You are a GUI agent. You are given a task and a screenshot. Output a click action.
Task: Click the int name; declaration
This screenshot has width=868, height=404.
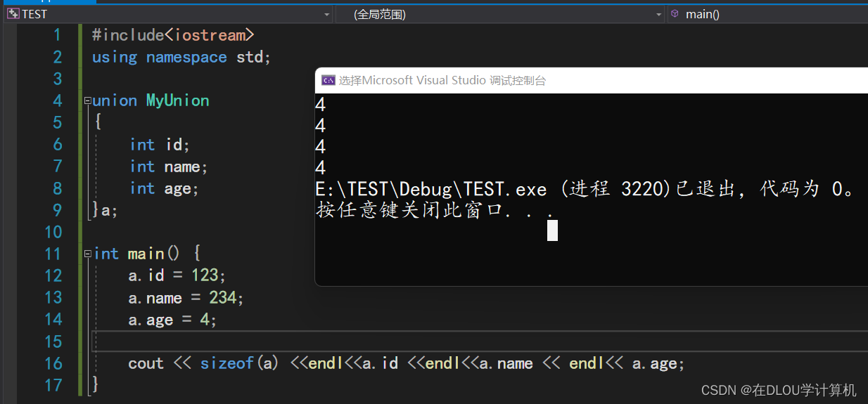pos(169,167)
